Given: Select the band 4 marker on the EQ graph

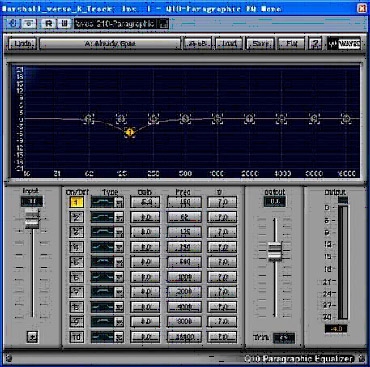Looking at the screenshot, I should [153, 119].
